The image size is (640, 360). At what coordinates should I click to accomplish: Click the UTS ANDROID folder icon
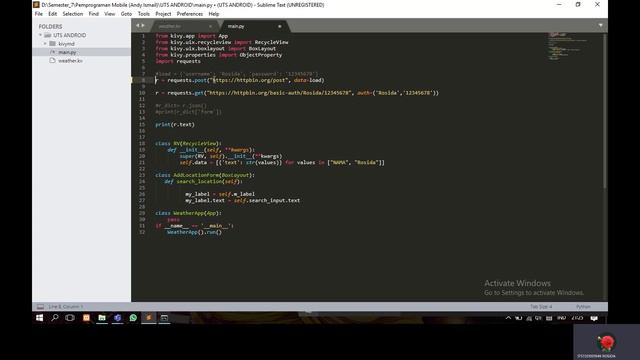48,35
